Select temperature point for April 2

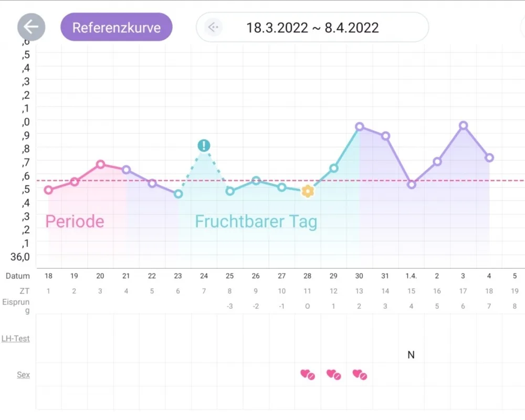click(437, 161)
